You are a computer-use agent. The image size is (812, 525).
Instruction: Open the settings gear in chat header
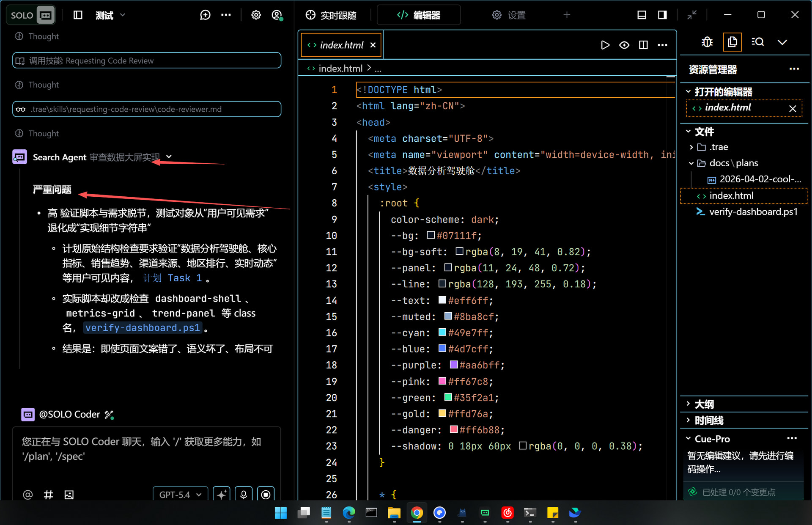[x=256, y=15]
